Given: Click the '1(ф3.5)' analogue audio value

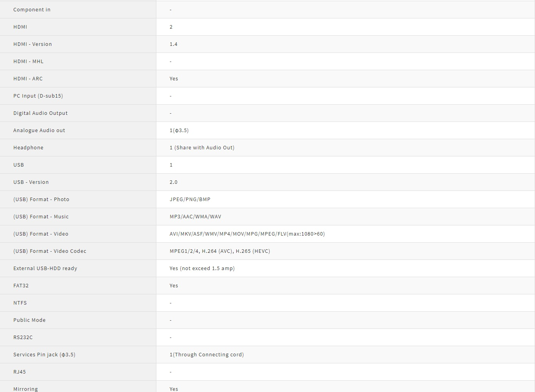Looking at the screenshot, I should point(179,131).
